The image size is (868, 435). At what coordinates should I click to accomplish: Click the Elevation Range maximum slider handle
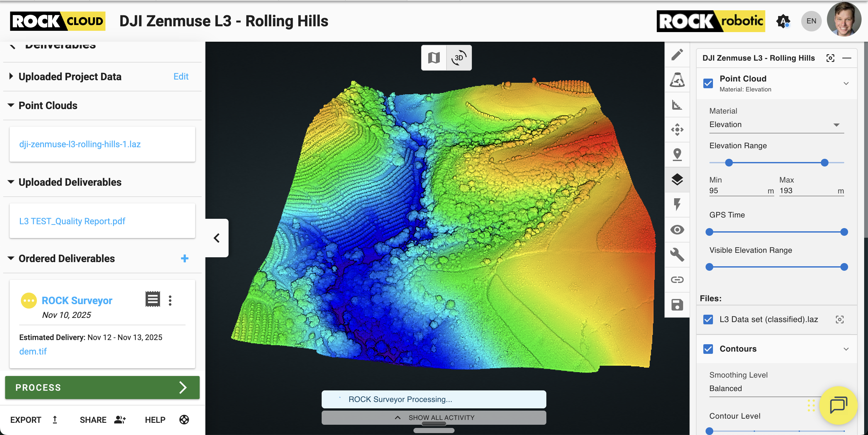[824, 163]
